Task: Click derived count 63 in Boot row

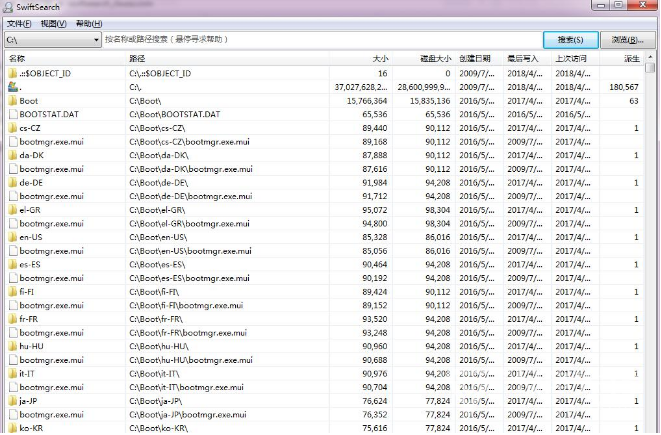Action: tap(634, 101)
